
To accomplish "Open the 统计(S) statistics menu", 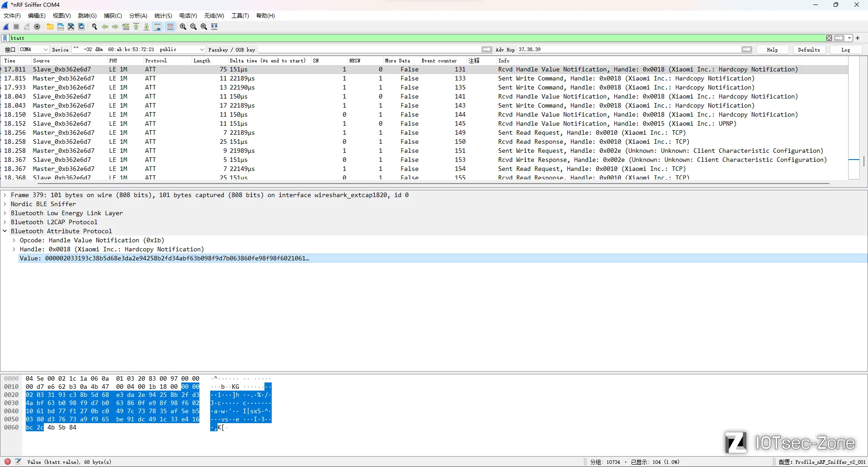I will point(163,16).
